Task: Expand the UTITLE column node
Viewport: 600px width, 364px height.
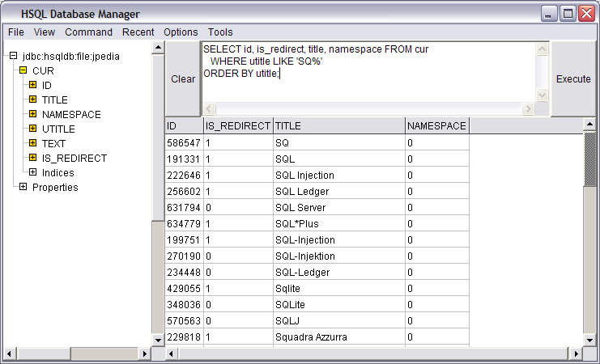Action: (33, 129)
